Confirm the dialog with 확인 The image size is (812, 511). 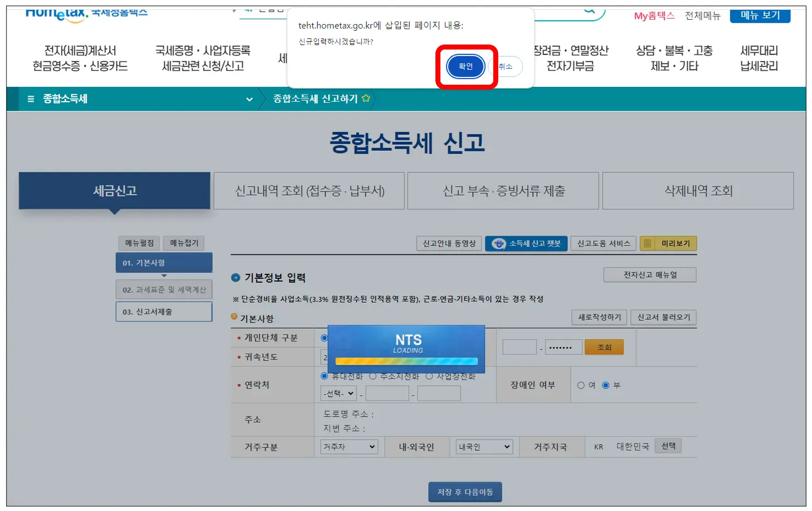(x=464, y=66)
